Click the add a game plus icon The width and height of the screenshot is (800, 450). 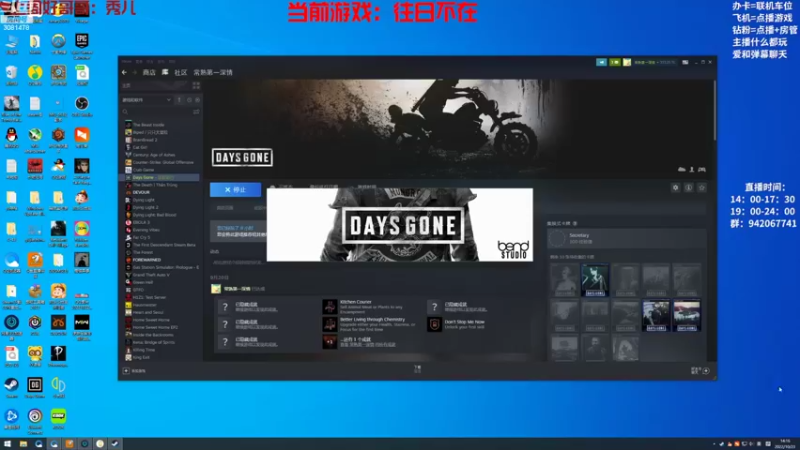coord(126,371)
